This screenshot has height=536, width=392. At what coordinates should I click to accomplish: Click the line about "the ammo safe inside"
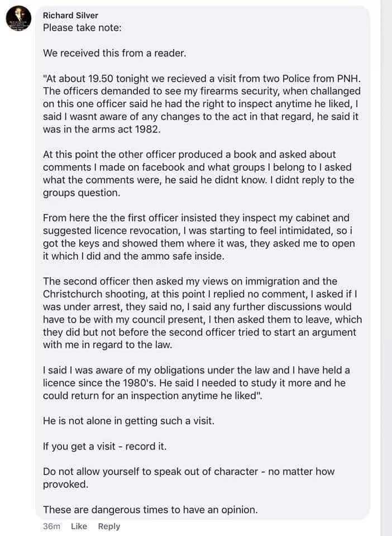click(133, 256)
